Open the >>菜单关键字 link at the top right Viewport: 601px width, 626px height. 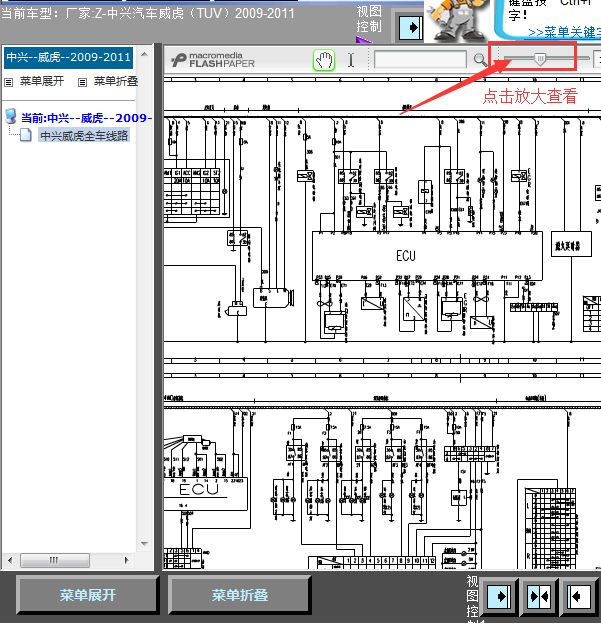564,32
